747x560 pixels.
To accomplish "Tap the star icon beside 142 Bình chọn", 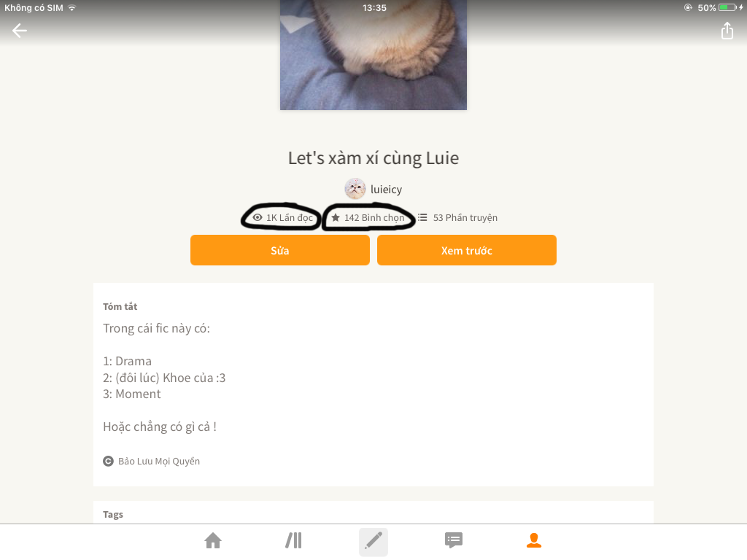I will point(336,217).
